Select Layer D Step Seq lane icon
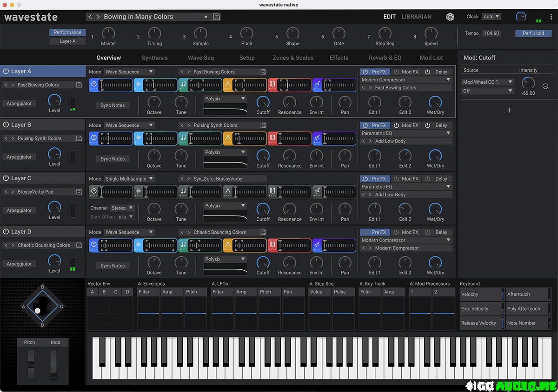 (x=317, y=245)
